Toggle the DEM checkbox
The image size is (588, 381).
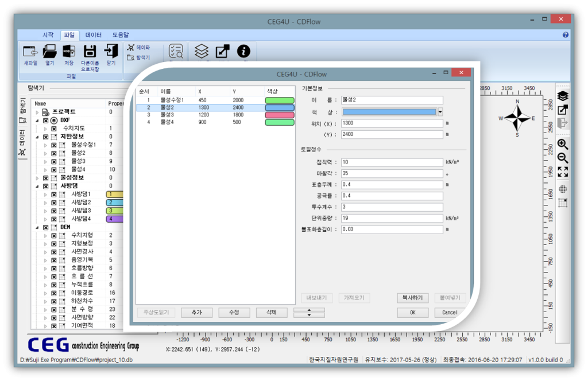(46, 227)
